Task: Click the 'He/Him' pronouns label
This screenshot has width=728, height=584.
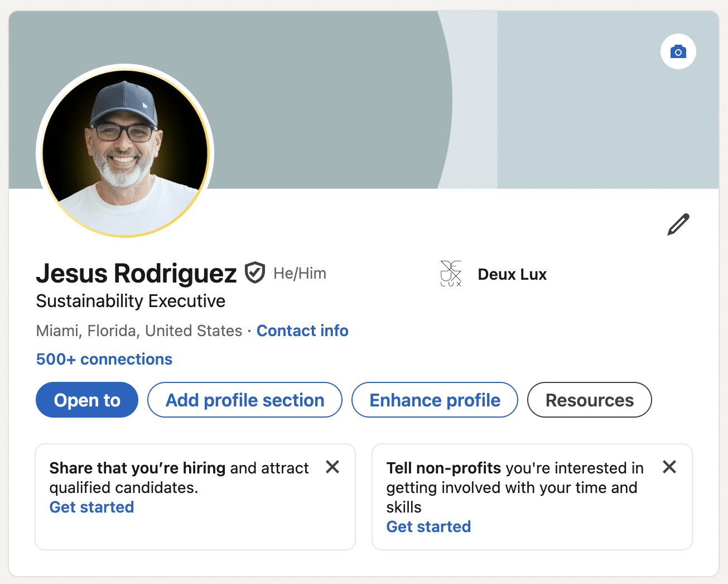Action: point(300,274)
